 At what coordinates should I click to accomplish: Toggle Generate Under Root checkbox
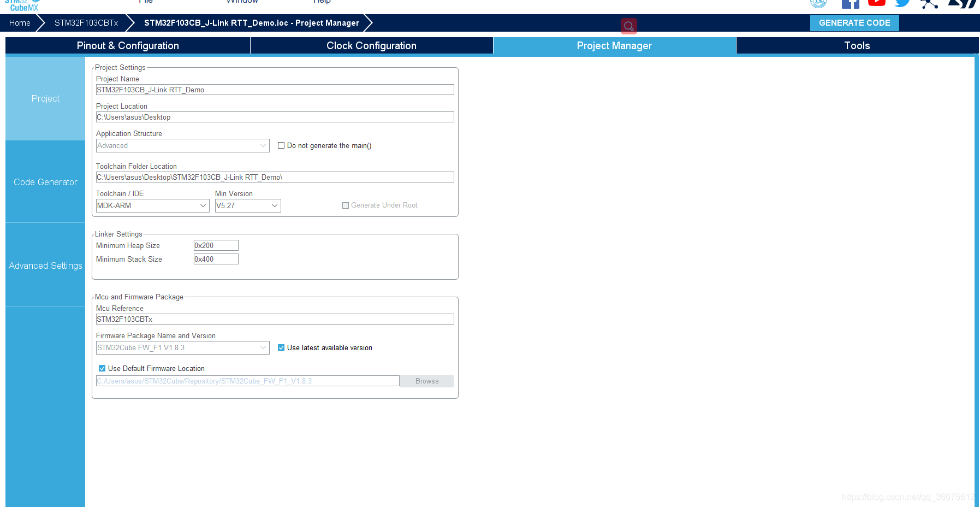tap(346, 205)
